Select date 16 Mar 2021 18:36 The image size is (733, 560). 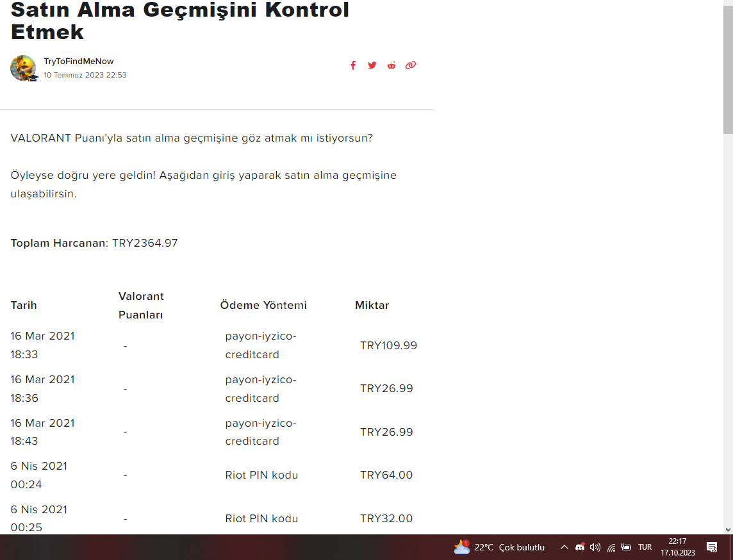(x=42, y=388)
